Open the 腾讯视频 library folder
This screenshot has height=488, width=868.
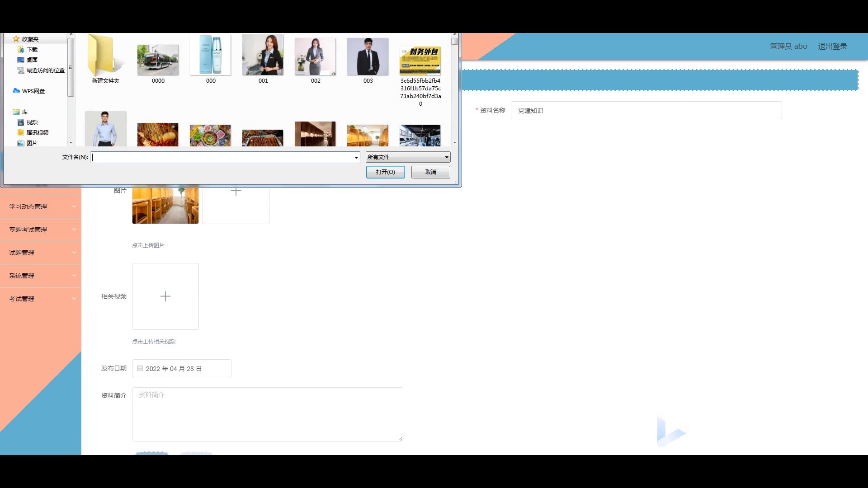[20, 132]
